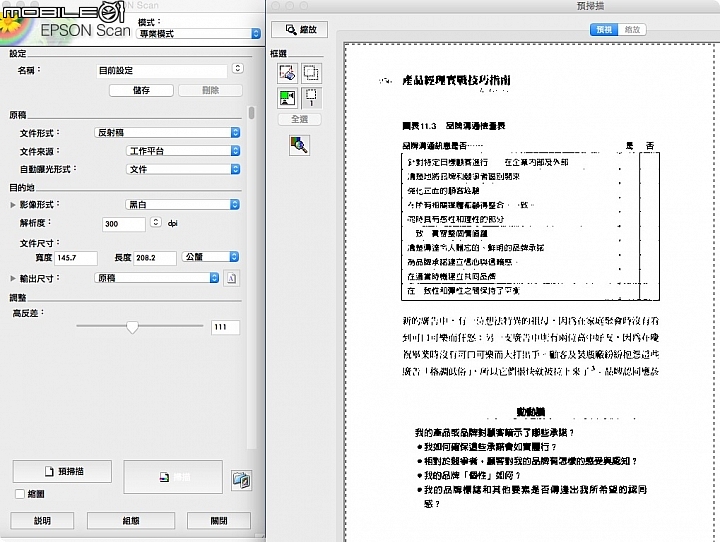Expand the 影像形式 disclosure triangle
This screenshot has width=720, height=542.
13,205
